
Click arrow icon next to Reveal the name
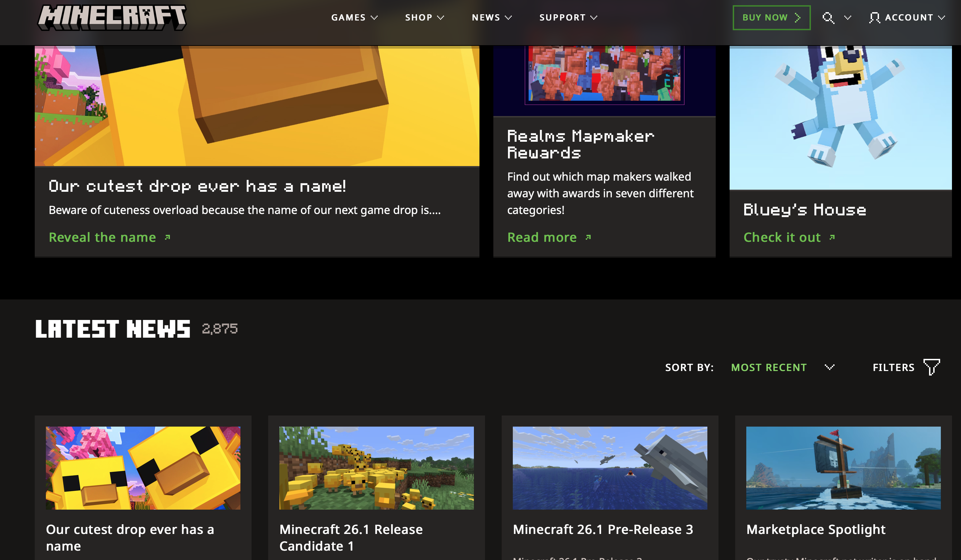click(167, 238)
